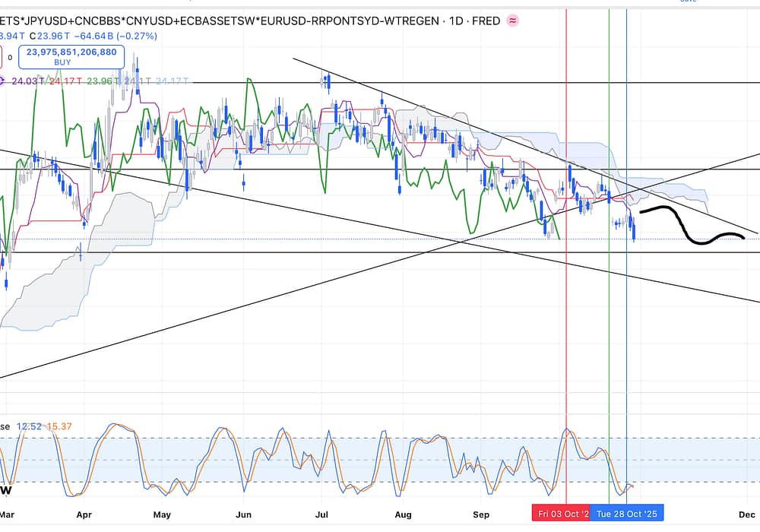Image resolution: width=760 pixels, height=532 pixels.
Task: Click the Dec label on time axis
Action: pos(746,515)
